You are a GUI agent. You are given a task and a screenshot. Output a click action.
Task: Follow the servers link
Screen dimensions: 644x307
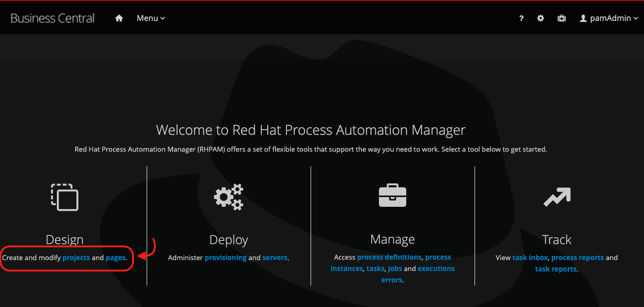coord(275,258)
